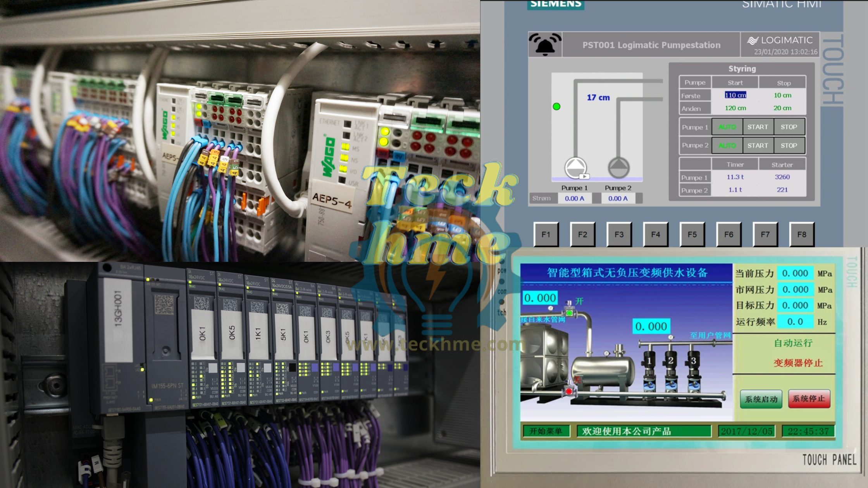Click the pump number 2 in diagram
Image resolution: width=868 pixels, height=488 pixels.
pos(670,361)
